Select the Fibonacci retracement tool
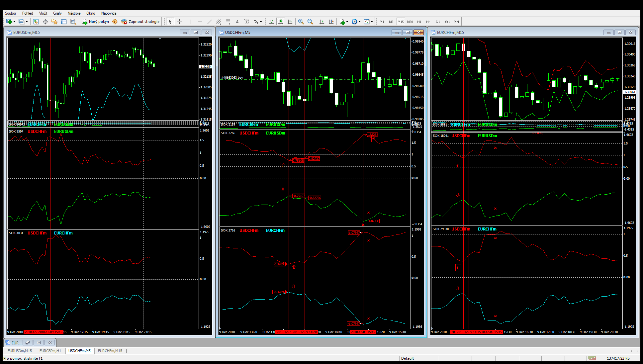Screen dimensions: 643x364 point(228,22)
